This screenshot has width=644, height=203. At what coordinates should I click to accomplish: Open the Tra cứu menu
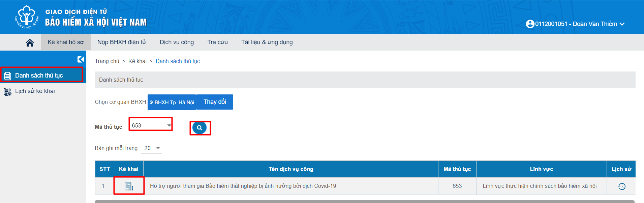click(217, 42)
